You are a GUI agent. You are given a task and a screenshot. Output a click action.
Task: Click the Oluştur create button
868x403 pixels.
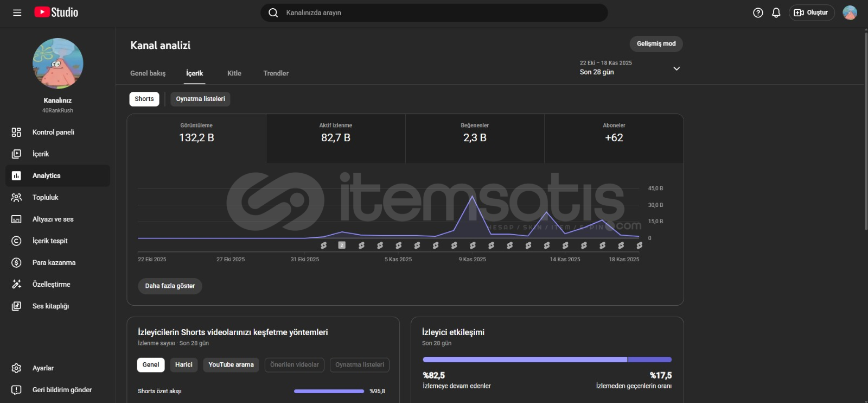pyautogui.click(x=811, y=12)
